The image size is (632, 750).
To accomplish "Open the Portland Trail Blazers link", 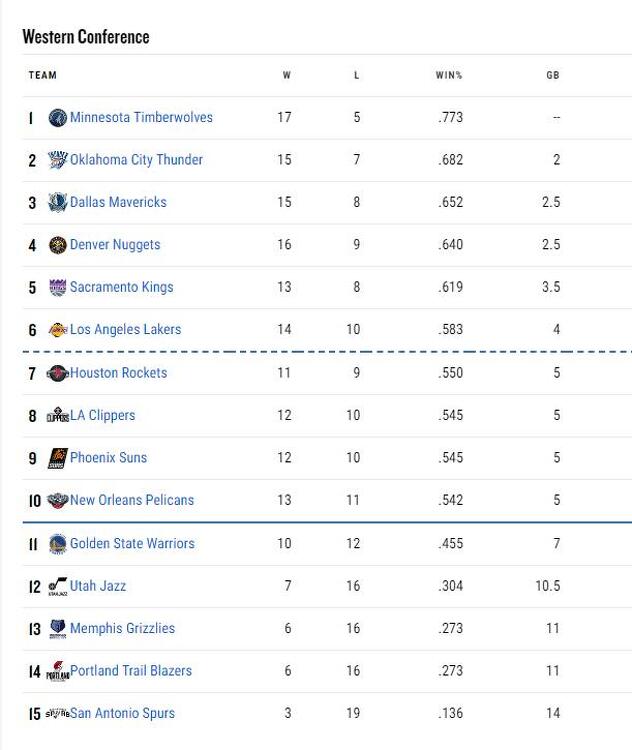I will click(x=131, y=671).
